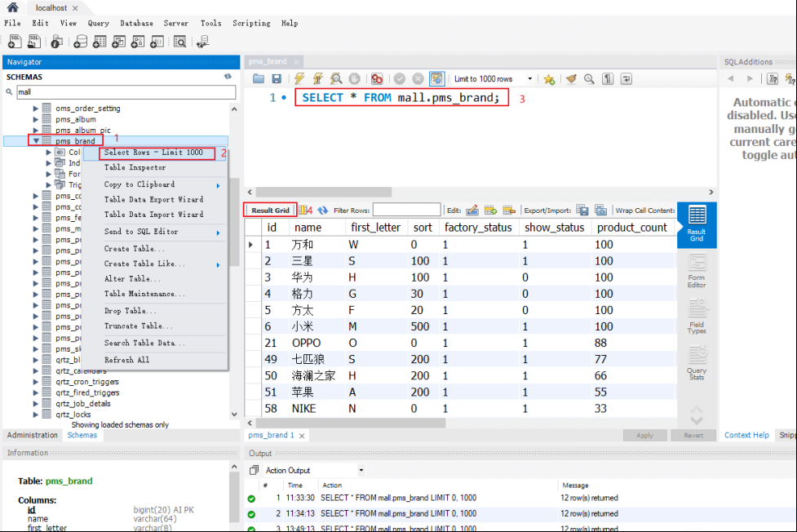
Task: Insert a new row in result grid
Action: tap(490, 210)
